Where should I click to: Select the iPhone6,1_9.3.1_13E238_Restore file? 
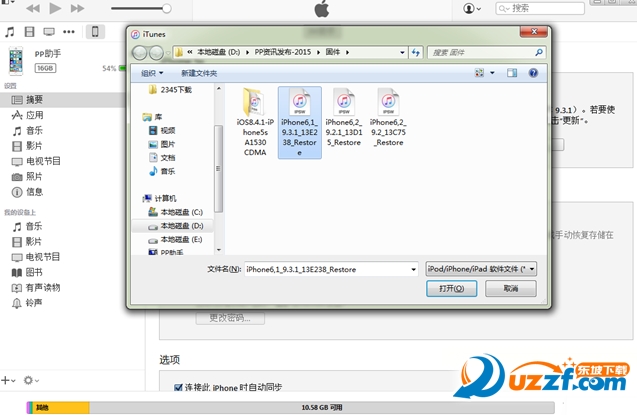click(300, 122)
